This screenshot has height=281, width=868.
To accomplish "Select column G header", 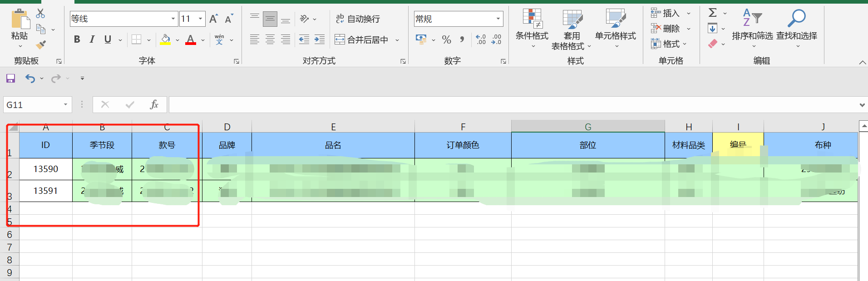I will [x=588, y=127].
